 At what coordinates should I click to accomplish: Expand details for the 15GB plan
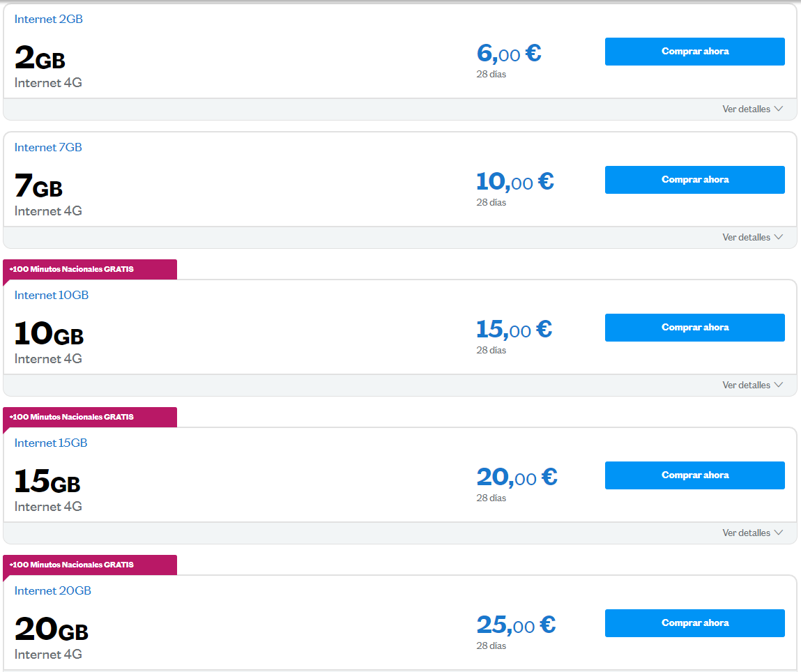[752, 533]
